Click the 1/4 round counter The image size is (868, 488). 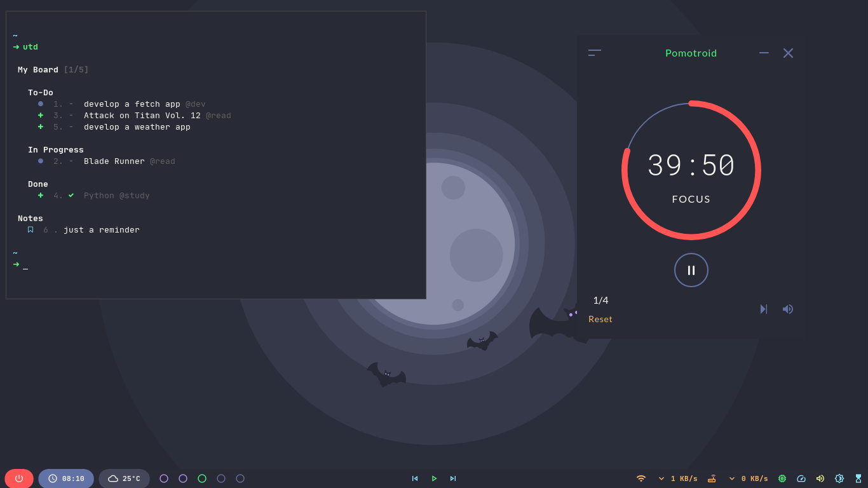coord(600,300)
